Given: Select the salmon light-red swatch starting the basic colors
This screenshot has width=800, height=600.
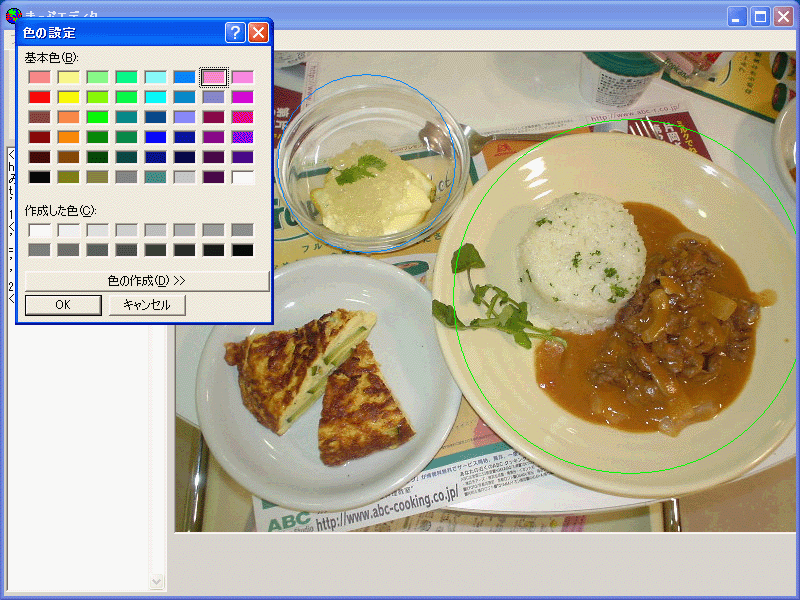Looking at the screenshot, I should pyautogui.click(x=40, y=77).
